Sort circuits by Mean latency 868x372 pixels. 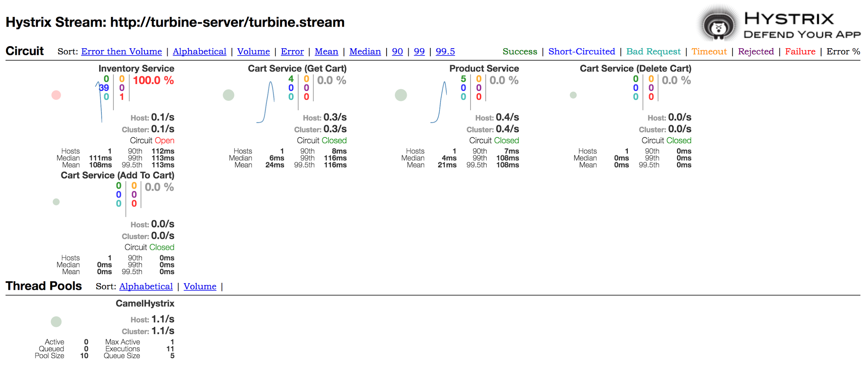pos(326,52)
